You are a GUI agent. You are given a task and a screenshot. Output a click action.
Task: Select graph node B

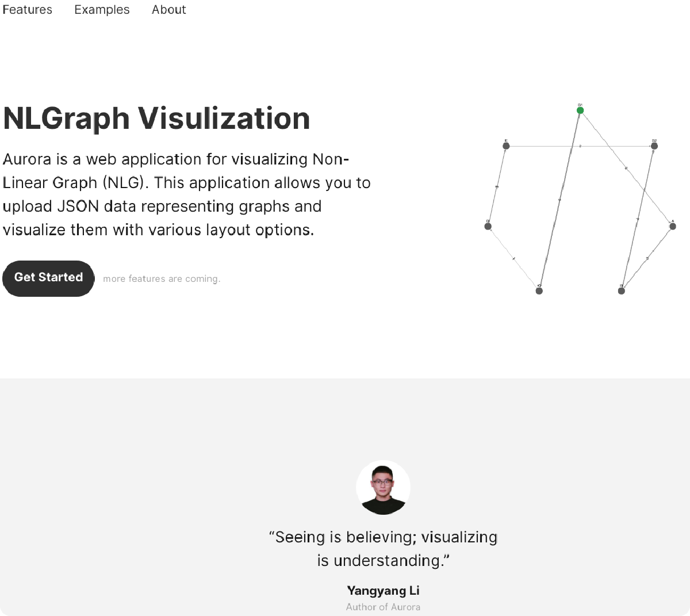click(621, 291)
